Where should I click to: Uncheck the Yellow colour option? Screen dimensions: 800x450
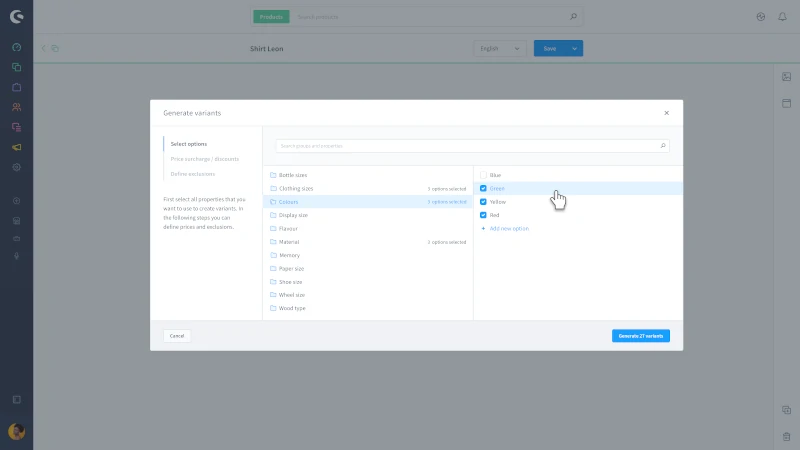coord(484,202)
